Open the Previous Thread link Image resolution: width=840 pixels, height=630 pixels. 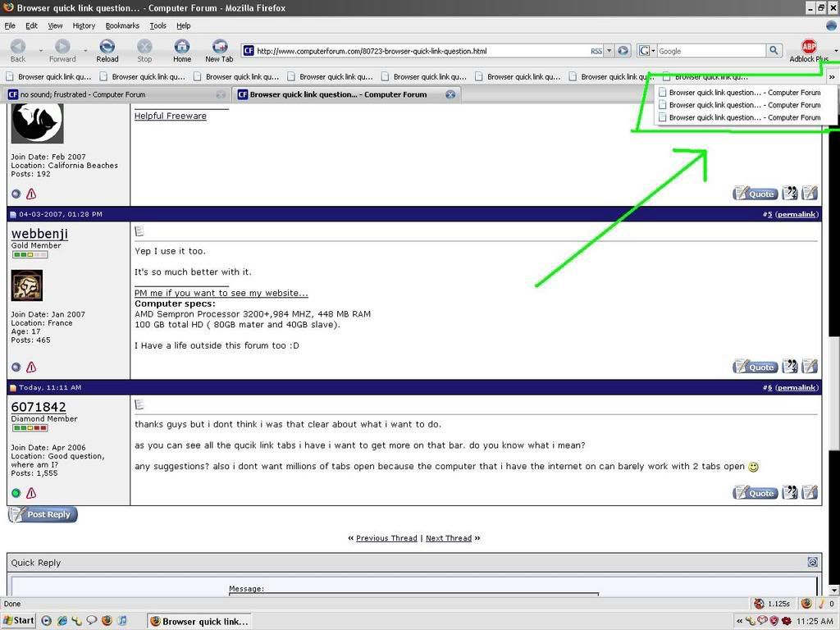pos(386,538)
